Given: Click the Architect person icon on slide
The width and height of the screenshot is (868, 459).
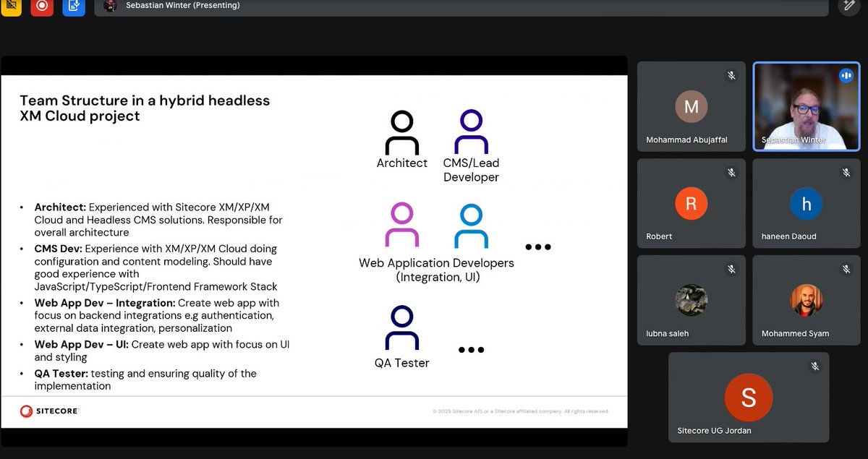Looking at the screenshot, I should click(x=402, y=132).
